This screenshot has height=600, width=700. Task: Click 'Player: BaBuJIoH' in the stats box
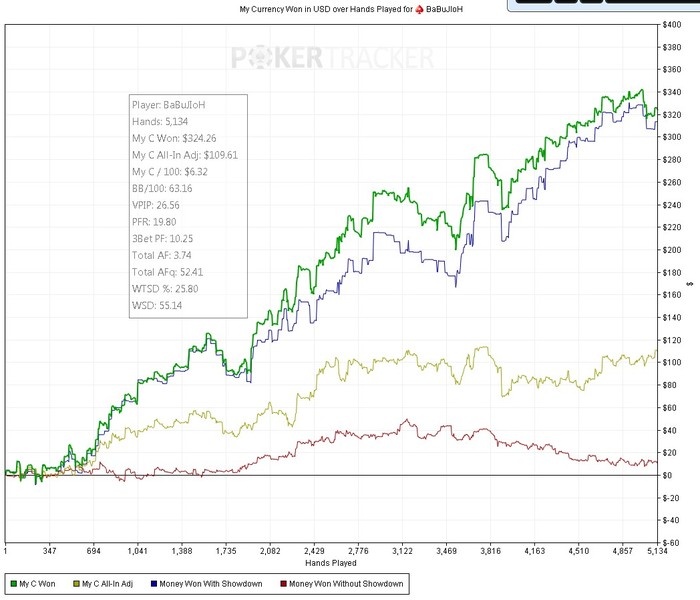pos(168,105)
